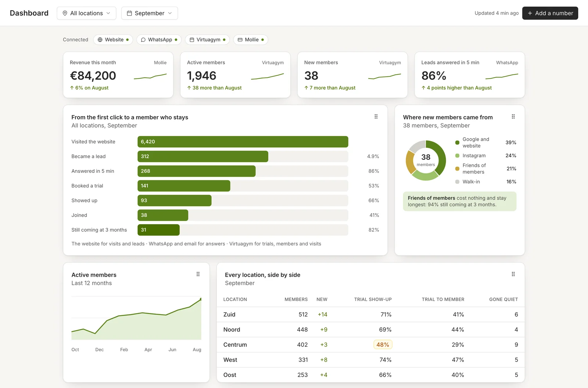
Task: Click the location pin icon in All locations
Action: coord(65,13)
